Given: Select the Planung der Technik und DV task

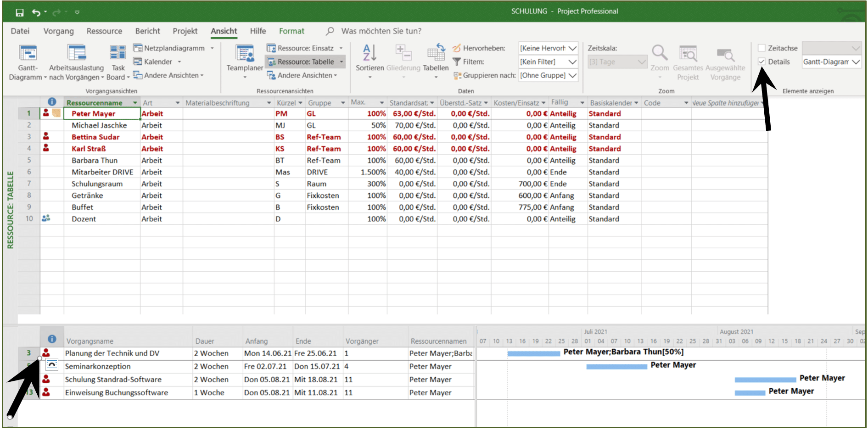Looking at the screenshot, I should click(128, 353).
